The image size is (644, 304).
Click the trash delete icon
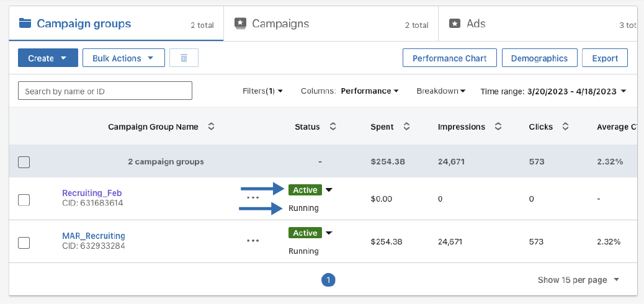[x=184, y=58]
